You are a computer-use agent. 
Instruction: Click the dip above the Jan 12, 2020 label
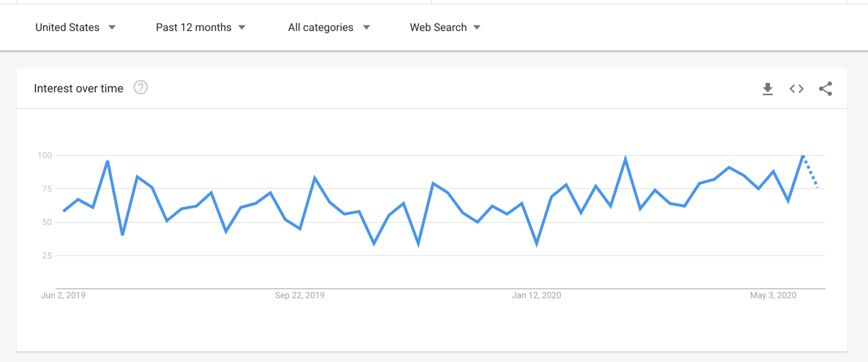pos(537,244)
